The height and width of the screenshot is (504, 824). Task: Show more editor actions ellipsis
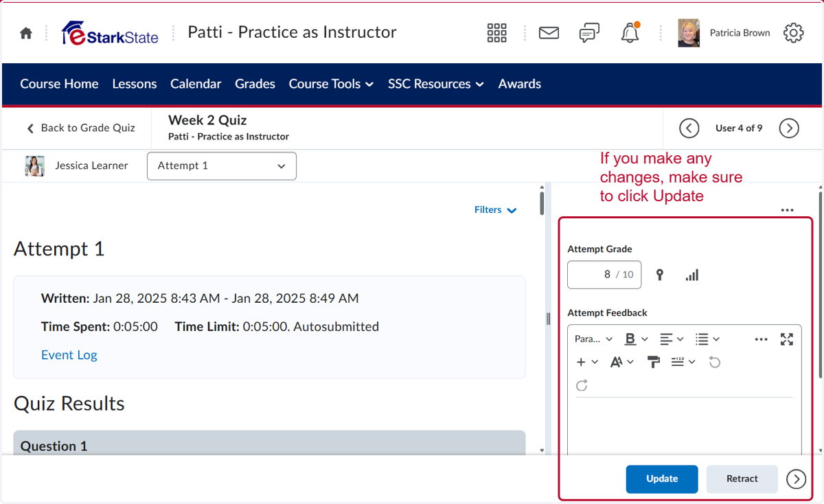click(x=761, y=339)
